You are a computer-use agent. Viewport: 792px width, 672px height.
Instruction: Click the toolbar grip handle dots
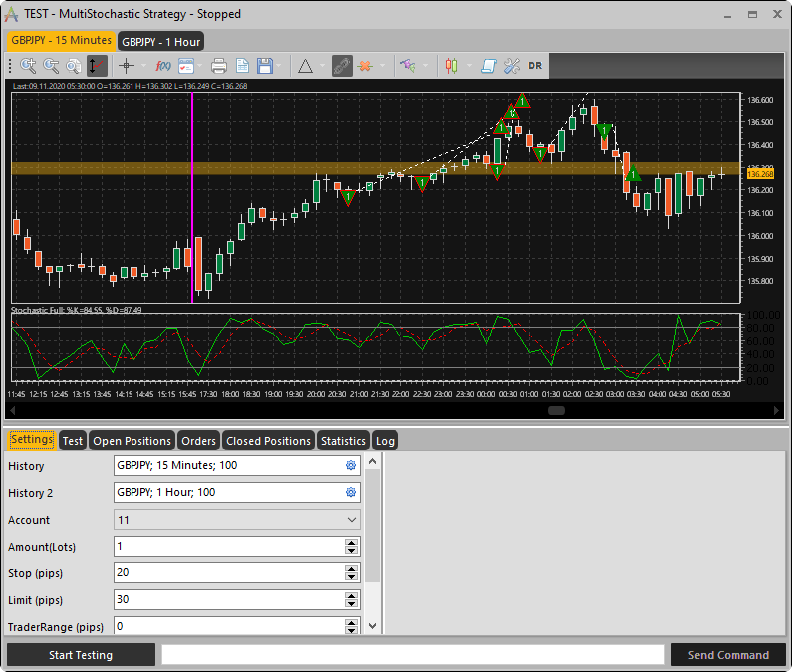pos(10,65)
